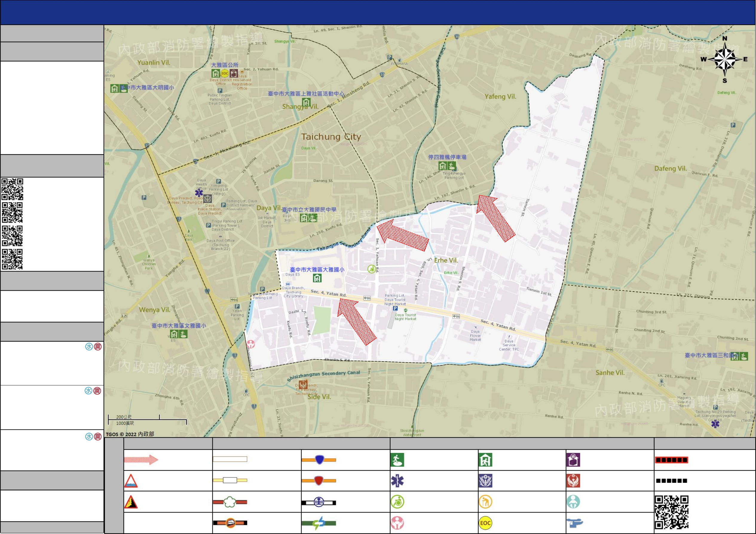
Task: Select the shelter marker at 停四雅楓停車場
Action: pyautogui.click(x=443, y=166)
